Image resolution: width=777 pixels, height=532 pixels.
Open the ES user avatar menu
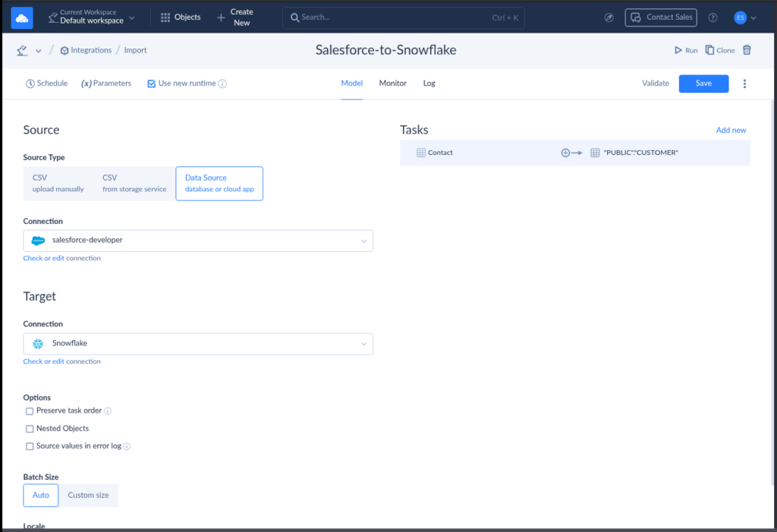[x=740, y=17]
